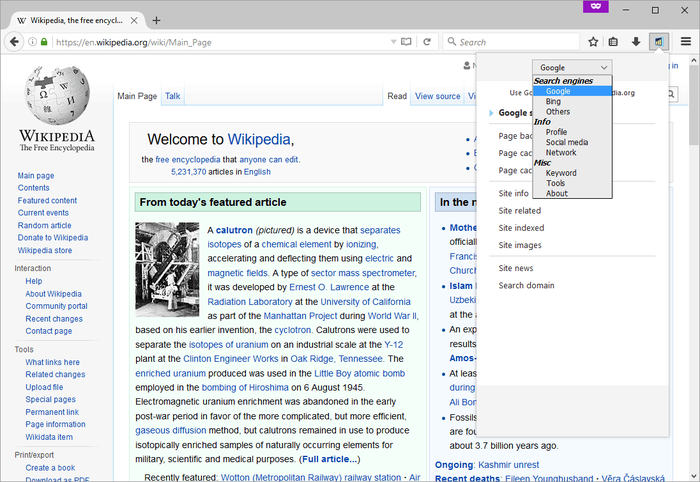Open Contents in sidebar

pos(33,188)
